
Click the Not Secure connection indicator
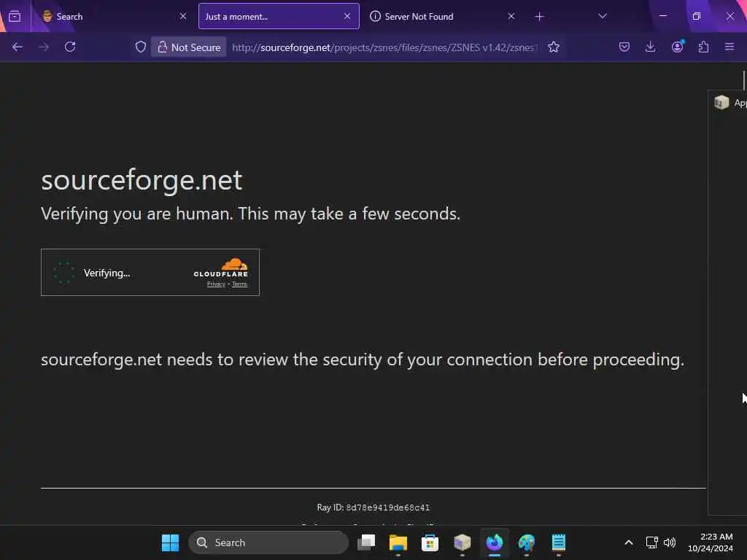189,47
